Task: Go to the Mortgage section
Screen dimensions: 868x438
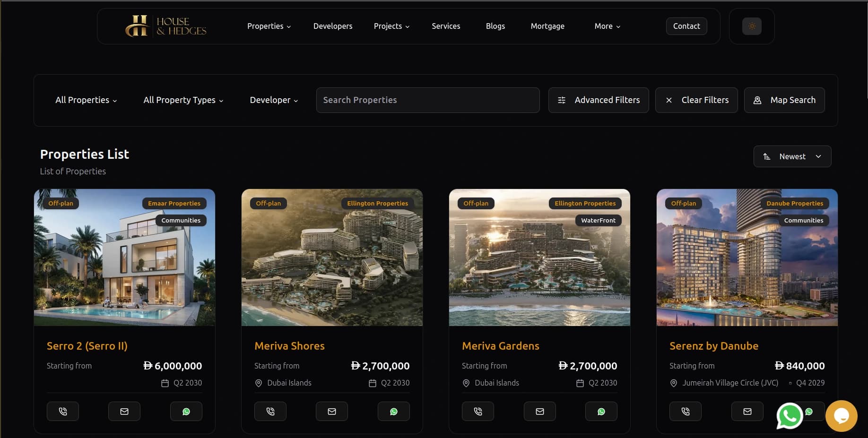Action: pyautogui.click(x=547, y=26)
